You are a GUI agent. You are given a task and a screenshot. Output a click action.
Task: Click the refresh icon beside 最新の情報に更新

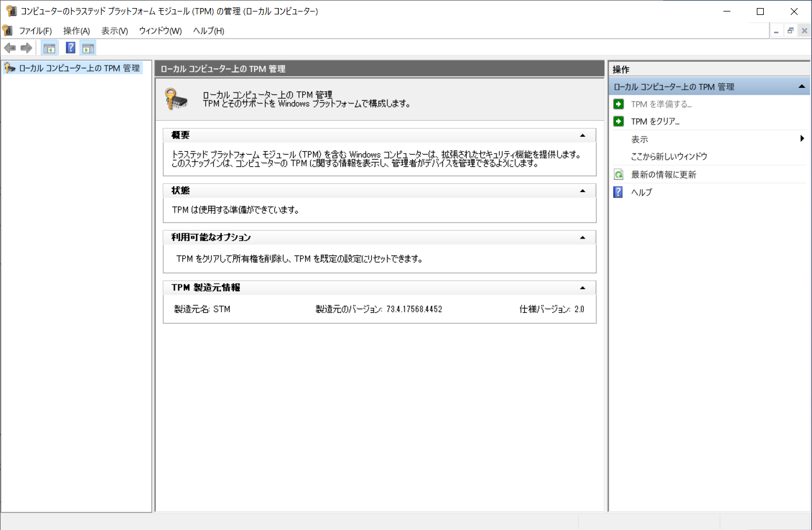point(619,175)
